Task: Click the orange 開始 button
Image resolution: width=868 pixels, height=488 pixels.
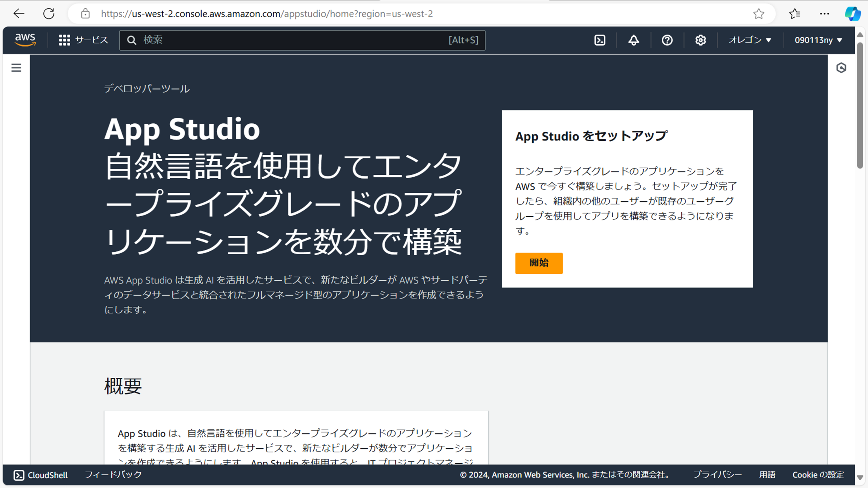Action: [x=538, y=263]
